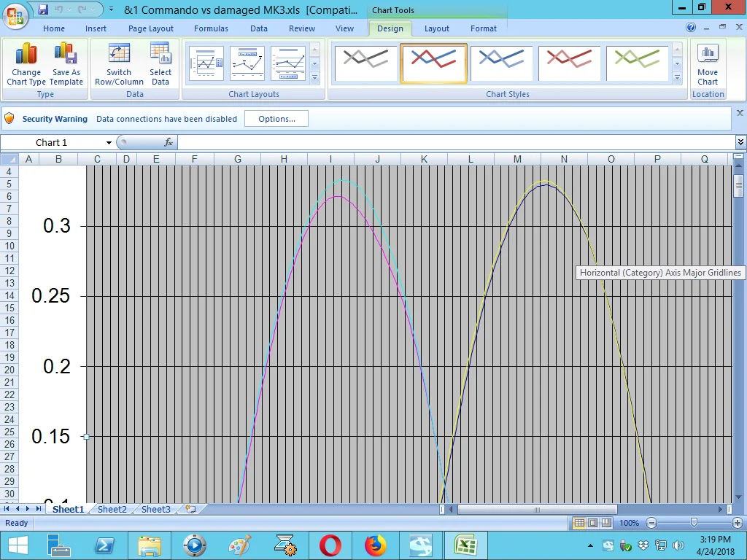Select the gray line chart style
The width and height of the screenshot is (747, 560).
coord(366,63)
